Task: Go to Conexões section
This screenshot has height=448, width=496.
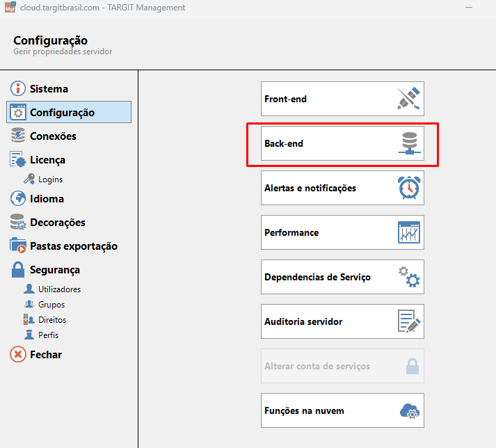Action: [x=69, y=136]
